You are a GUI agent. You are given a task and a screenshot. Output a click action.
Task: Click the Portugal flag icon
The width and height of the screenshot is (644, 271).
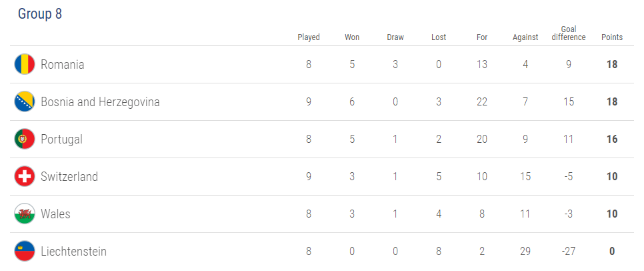click(x=25, y=140)
